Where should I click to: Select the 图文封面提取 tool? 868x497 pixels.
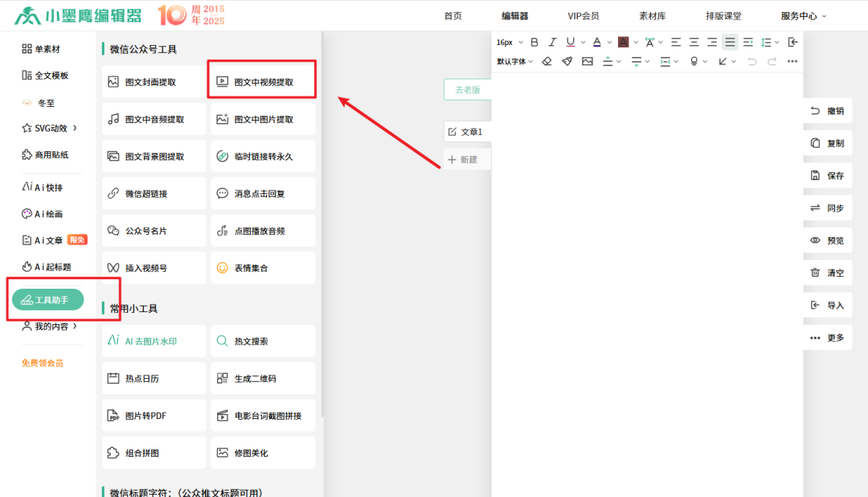tap(154, 81)
